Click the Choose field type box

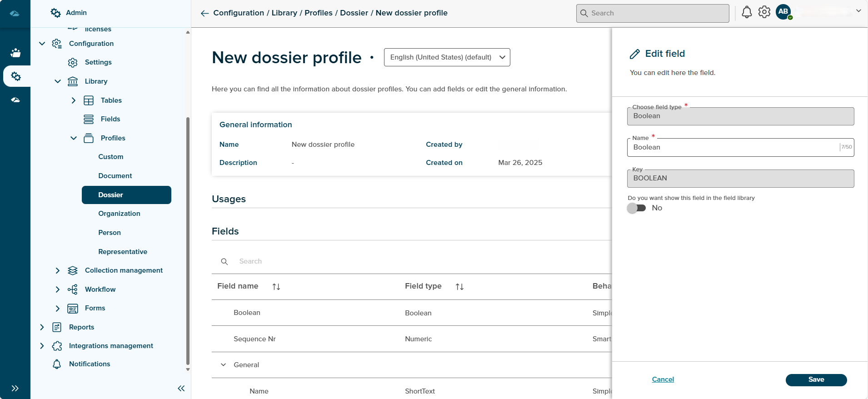pos(741,116)
